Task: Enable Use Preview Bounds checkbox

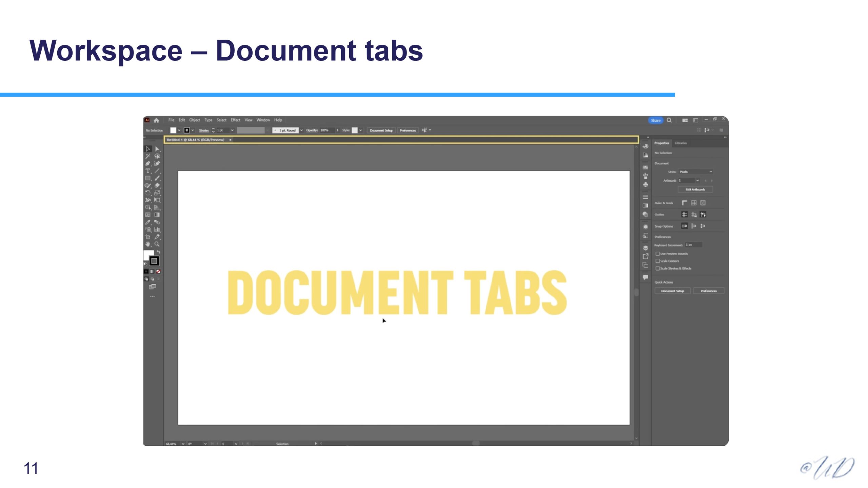Action: 657,253
